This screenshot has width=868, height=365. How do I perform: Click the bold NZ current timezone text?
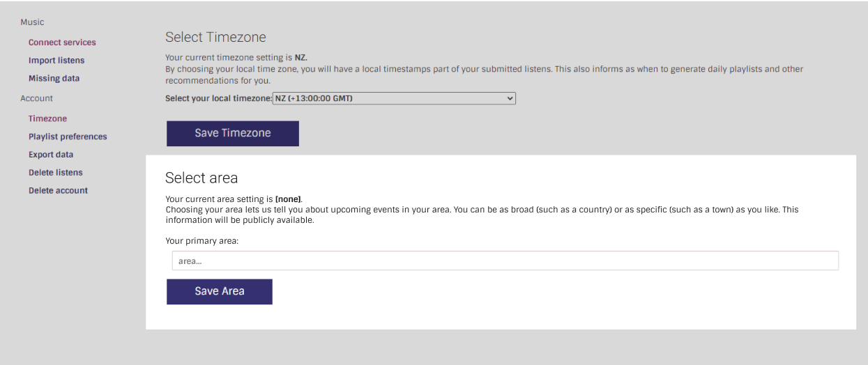tap(300, 58)
